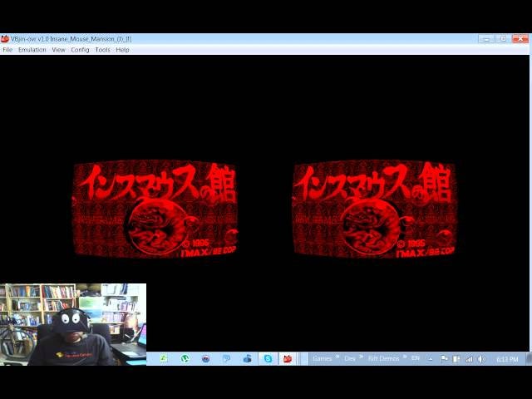Open the File menu

coord(7,50)
